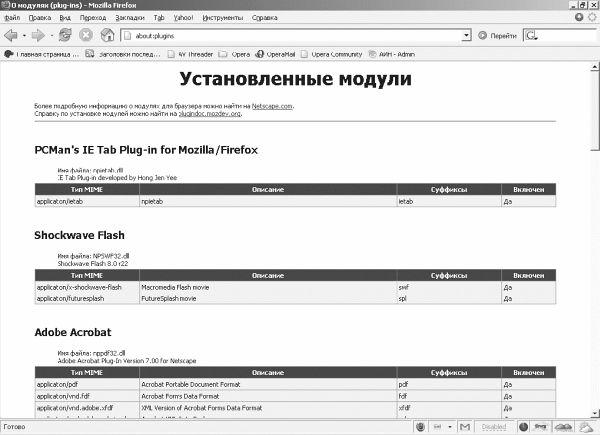
Task: Open the Закладки menu
Action: click(x=130, y=18)
